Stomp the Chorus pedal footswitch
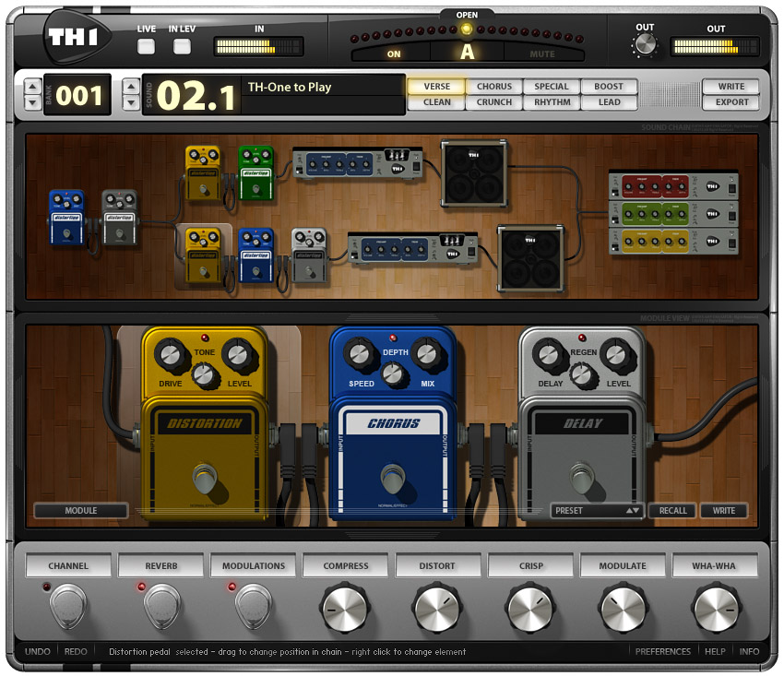This screenshot has height=676, width=784. click(x=393, y=478)
